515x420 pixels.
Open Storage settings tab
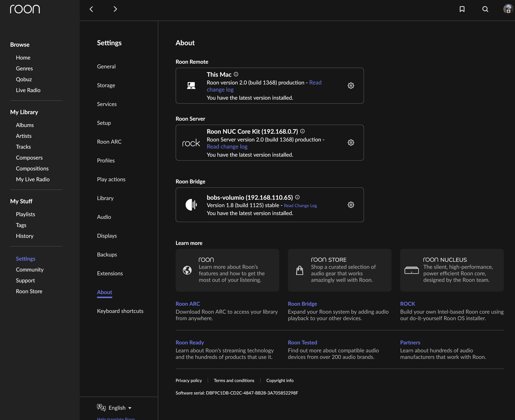tap(106, 85)
